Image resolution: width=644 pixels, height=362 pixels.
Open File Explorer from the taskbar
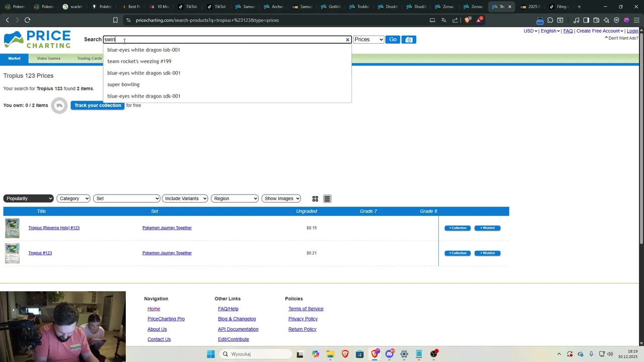point(330,354)
